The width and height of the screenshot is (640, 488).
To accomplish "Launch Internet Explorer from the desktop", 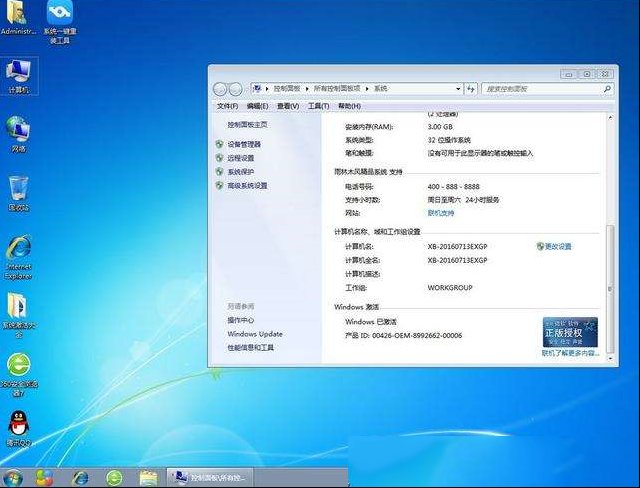I will coord(18,257).
